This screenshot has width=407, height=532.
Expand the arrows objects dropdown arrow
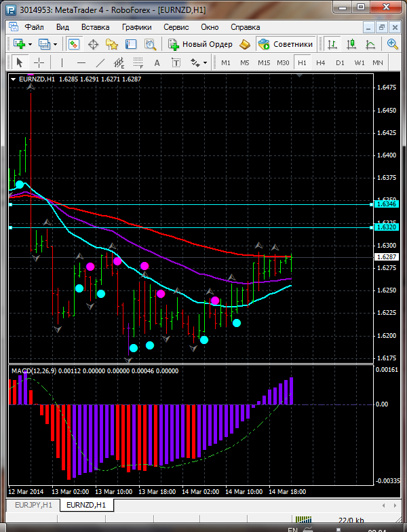click(x=205, y=63)
